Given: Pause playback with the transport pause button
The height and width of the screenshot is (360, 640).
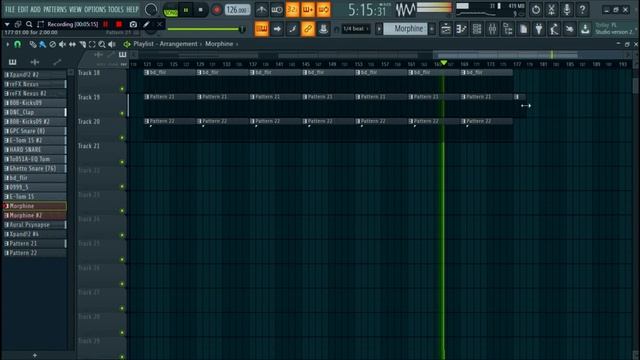Looking at the screenshot, I should (x=186, y=10).
